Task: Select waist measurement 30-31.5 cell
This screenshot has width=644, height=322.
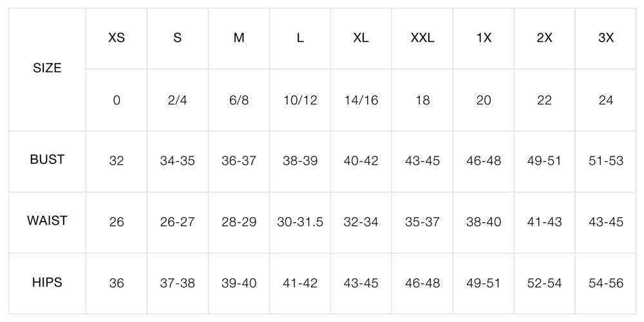Action: click(300, 222)
